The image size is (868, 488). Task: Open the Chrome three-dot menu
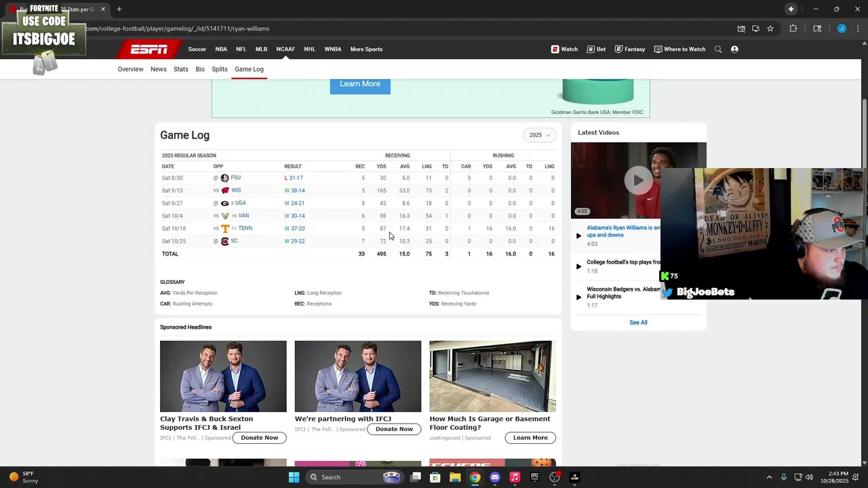click(x=857, y=28)
